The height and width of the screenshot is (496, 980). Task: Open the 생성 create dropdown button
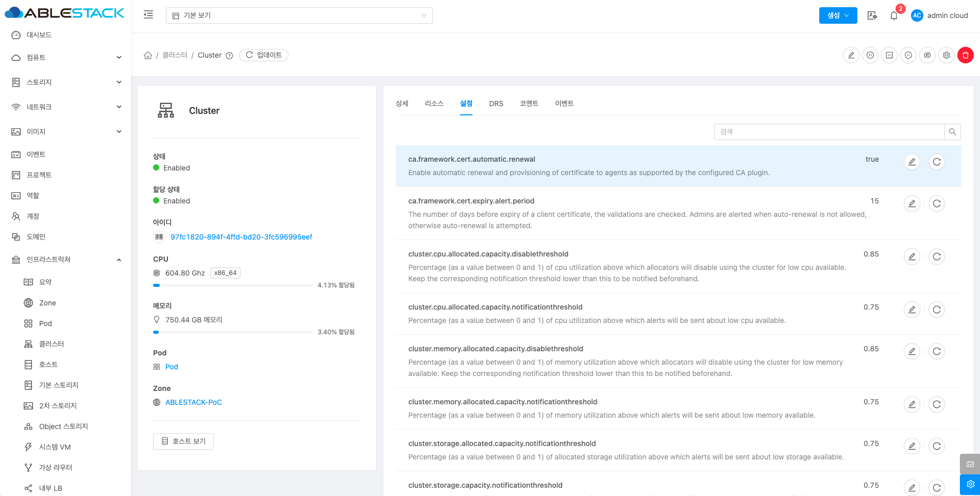click(x=837, y=15)
